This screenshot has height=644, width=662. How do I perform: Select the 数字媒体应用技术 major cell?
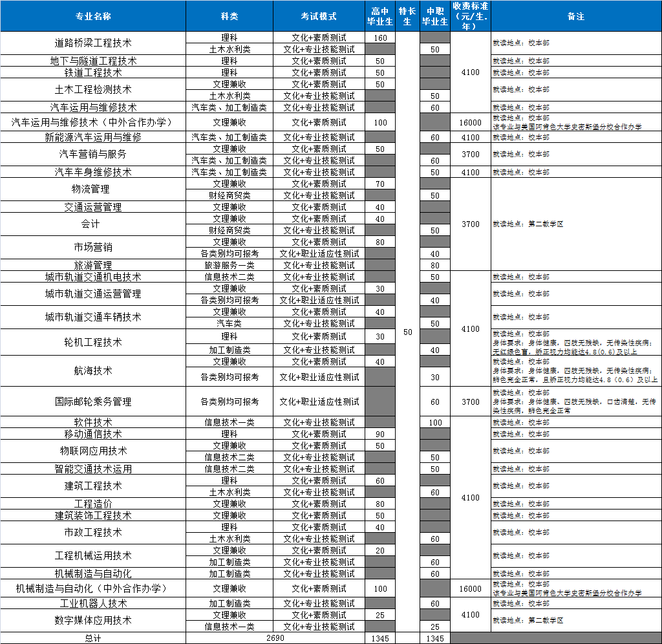pos(92,620)
